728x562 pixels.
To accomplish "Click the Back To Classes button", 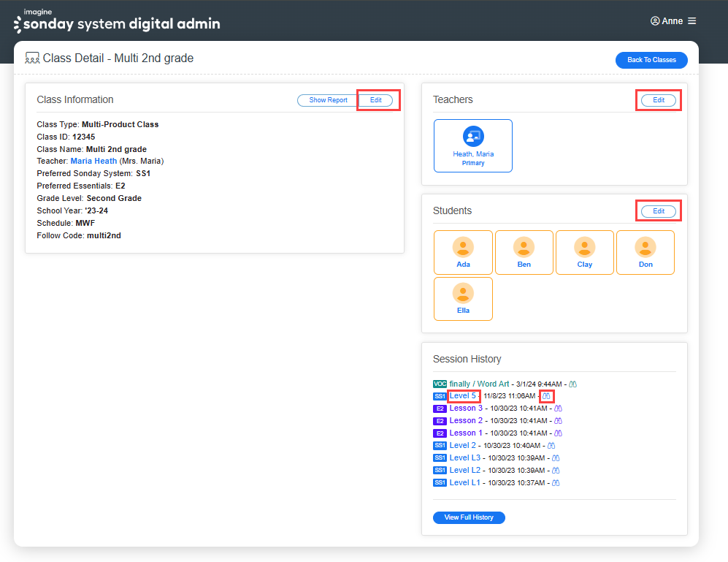I will click(651, 60).
